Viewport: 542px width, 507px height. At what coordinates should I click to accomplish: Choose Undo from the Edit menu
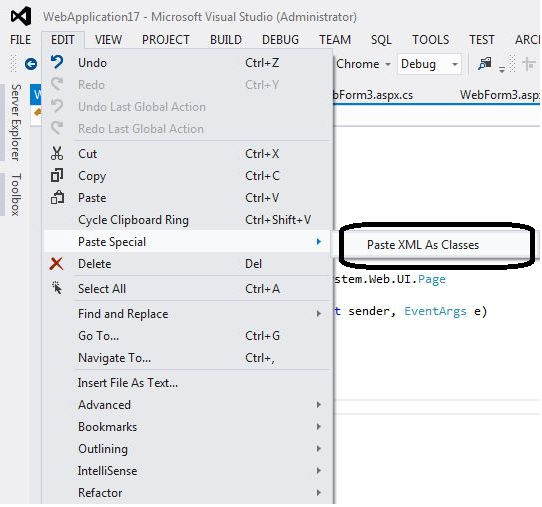coord(187,63)
